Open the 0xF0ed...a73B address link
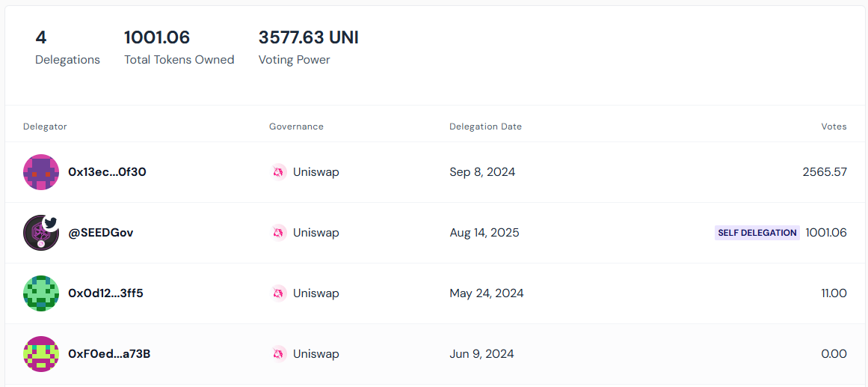The image size is (868, 387). point(109,354)
